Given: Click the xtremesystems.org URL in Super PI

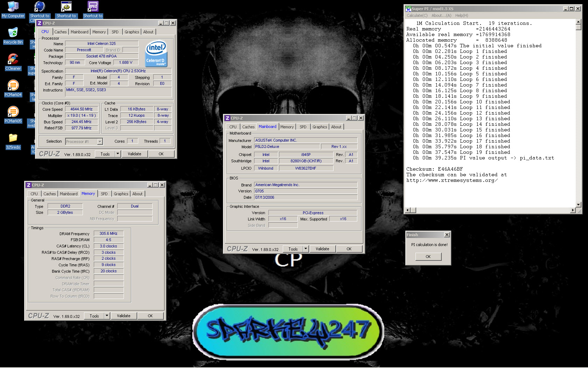Looking at the screenshot, I should [x=452, y=180].
